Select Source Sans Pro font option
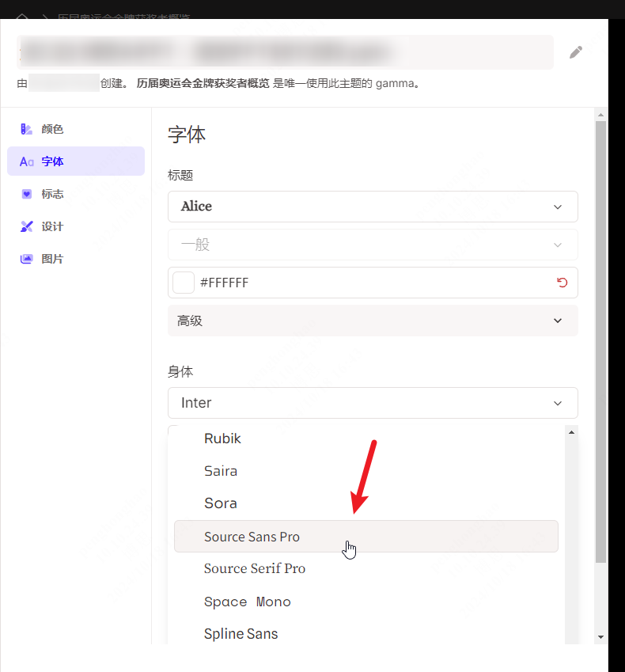This screenshot has width=625, height=672. pyautogui.click(x=366, y=536)
